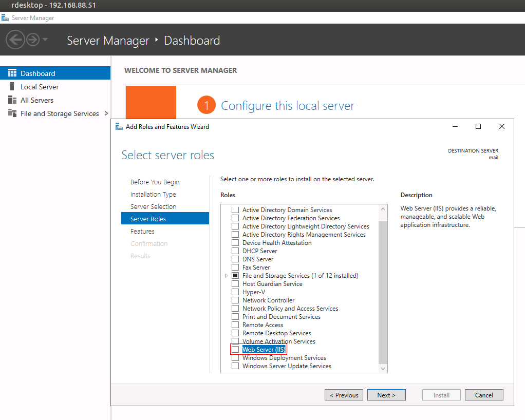Image resolution: width=525 pixels, height=420 pixels.
Task: Click Web Server (IIS) role label
Action: (264, 349)
